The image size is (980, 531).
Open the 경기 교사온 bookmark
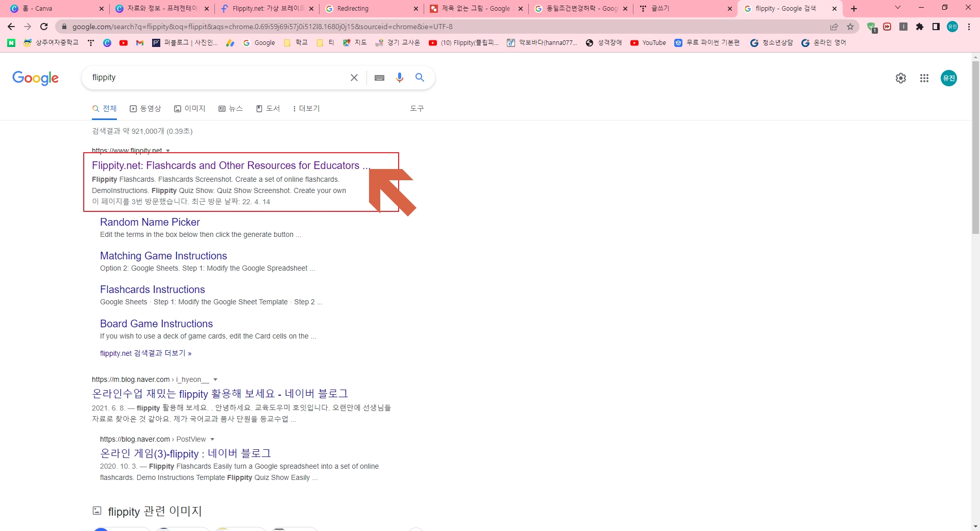(x=398, y=43)
